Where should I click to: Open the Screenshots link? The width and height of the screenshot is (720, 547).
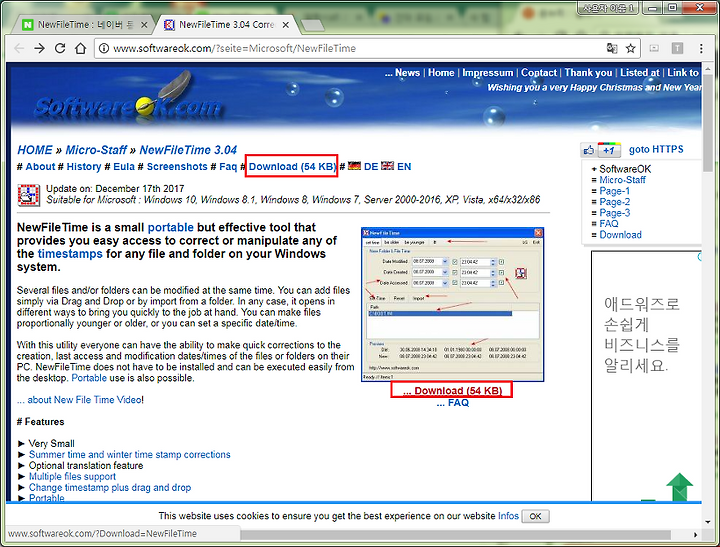(x=177, y=167)
